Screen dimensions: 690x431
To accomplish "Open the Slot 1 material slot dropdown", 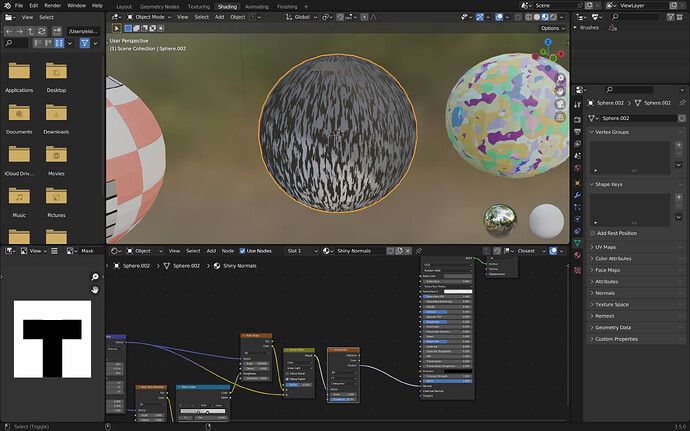I will point(302,250).
